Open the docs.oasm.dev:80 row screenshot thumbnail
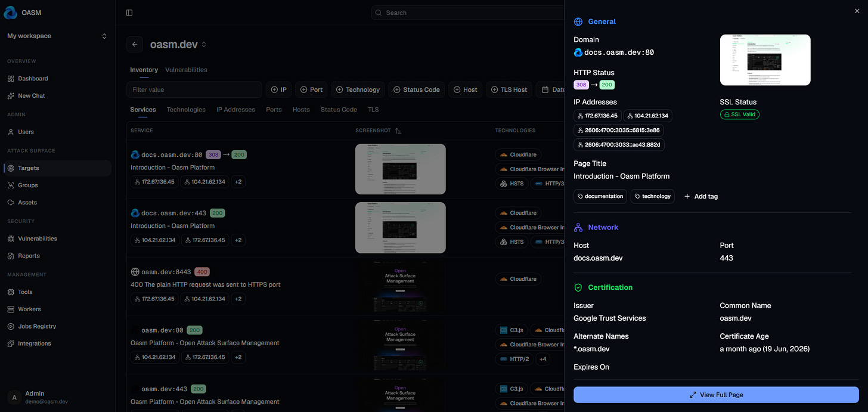The image size is (868, 412). click(x=401, y=169)
